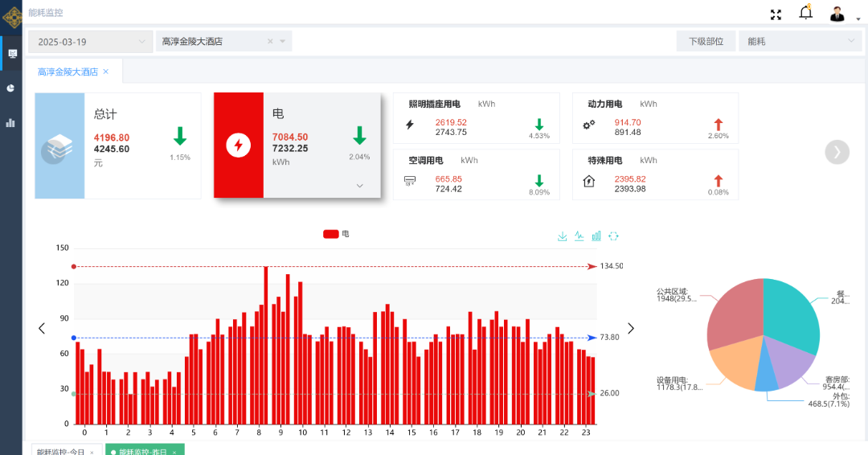The height and width of the screenshot is (455, 868).
Task: Click the lightning bolt icon on 电 card
Action: tap(239, 145)
